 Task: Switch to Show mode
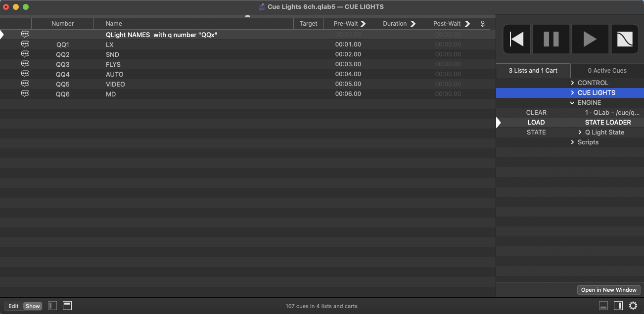pos(33,306)
